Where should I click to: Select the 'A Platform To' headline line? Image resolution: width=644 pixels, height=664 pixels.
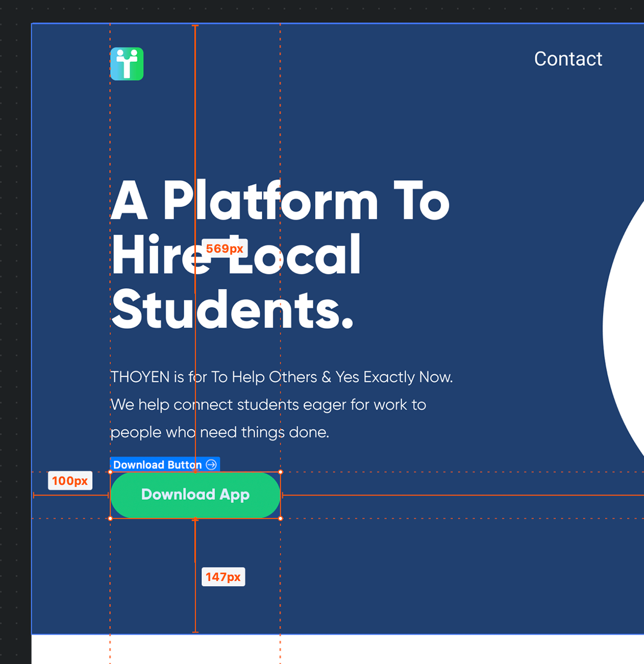coord(280,200)
